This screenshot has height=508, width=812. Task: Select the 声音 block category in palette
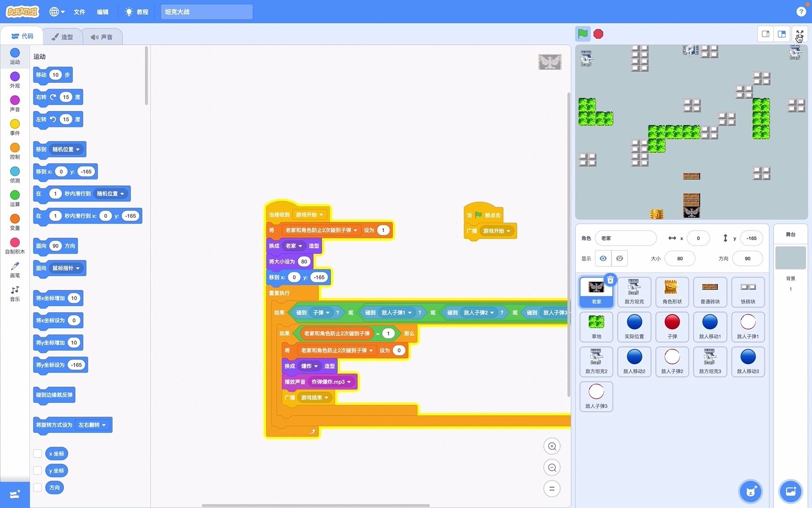click(x=15, y=104)
